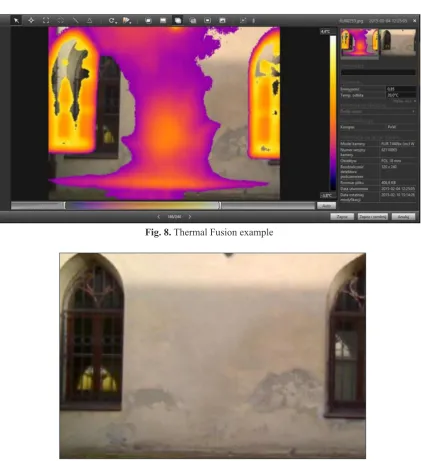Go to previous image with left arrow
The height and width of the screenshot is (461, 421).
[x=158, y=217]
